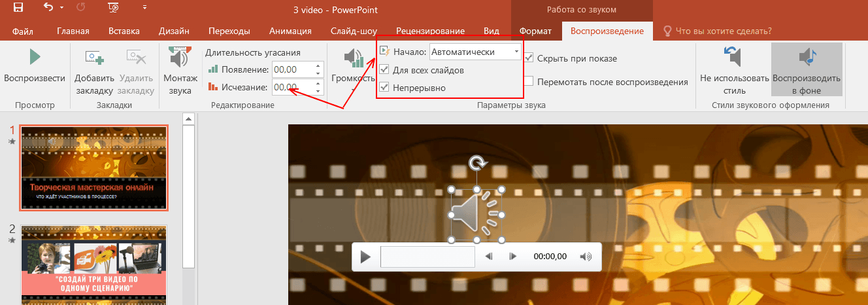Open the Формат tab
868x305 pixels.
pyautogui.click(x=535, y=31)
